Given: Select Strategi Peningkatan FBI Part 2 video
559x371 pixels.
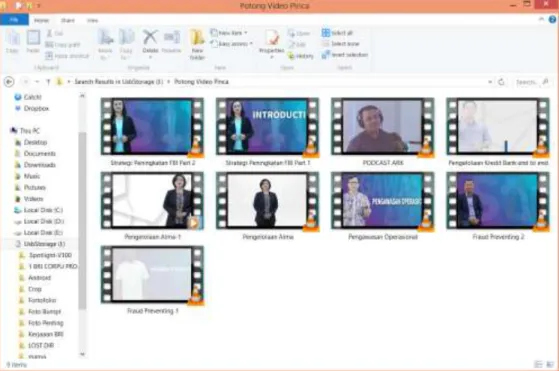Looking at the screenshot, I should 152,132.
